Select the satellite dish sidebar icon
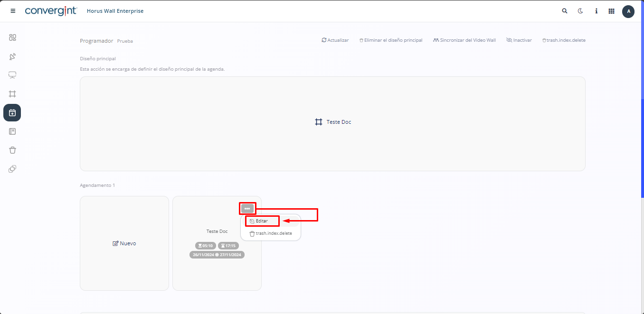 12,56
